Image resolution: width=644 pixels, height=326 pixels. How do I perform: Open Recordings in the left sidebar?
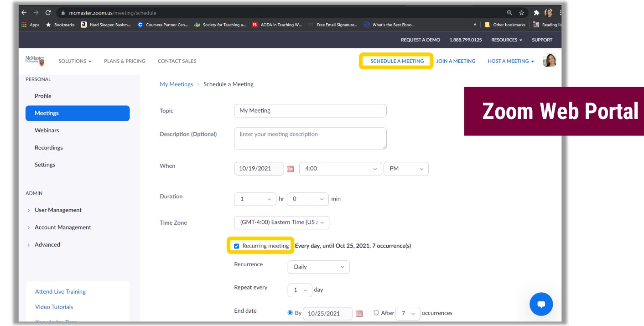(49, 148)
